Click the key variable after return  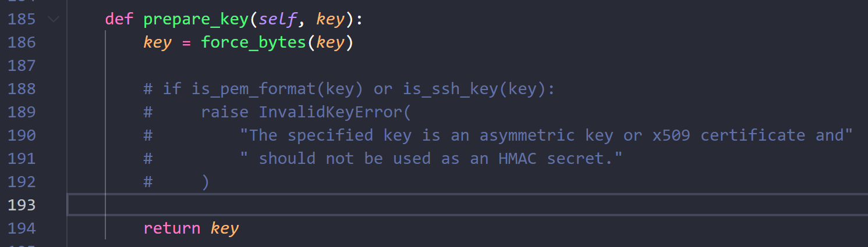tap(225, 229)
